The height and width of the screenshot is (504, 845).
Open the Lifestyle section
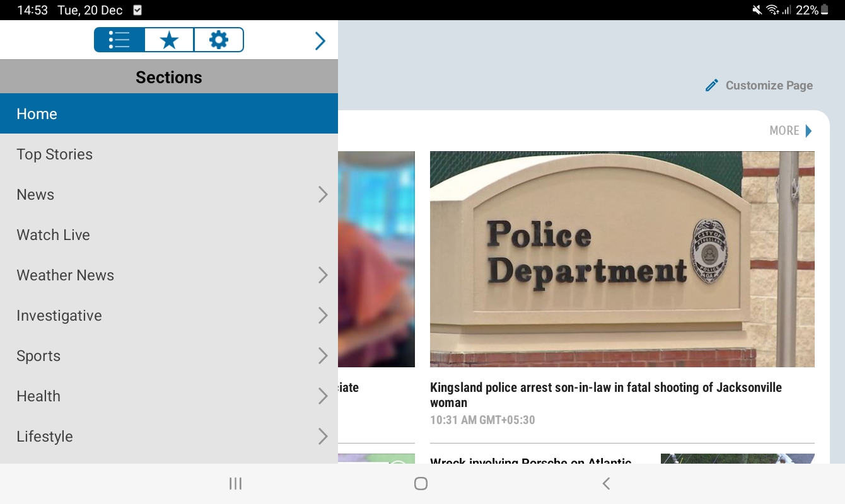tap(169, 437)
